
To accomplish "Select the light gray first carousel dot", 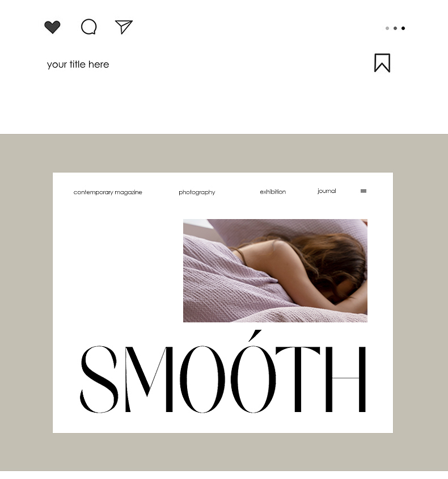I will (387, 28).
